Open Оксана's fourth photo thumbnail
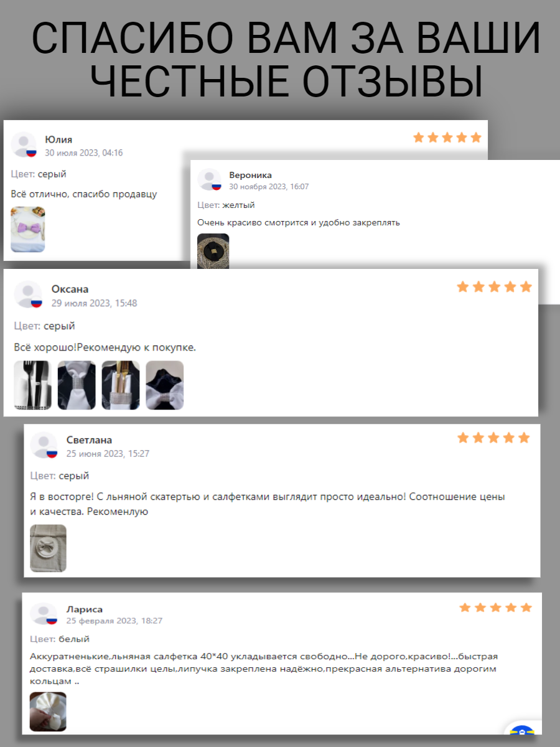Screen dimensions: 560x747 tap(165, 385)
